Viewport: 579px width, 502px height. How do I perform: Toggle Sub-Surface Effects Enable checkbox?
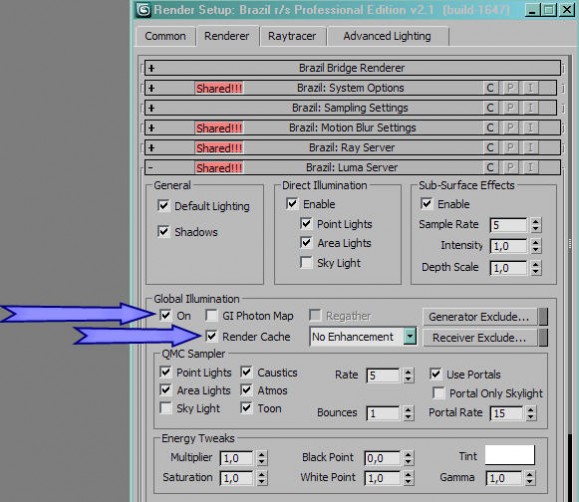(x=426, y=204)
